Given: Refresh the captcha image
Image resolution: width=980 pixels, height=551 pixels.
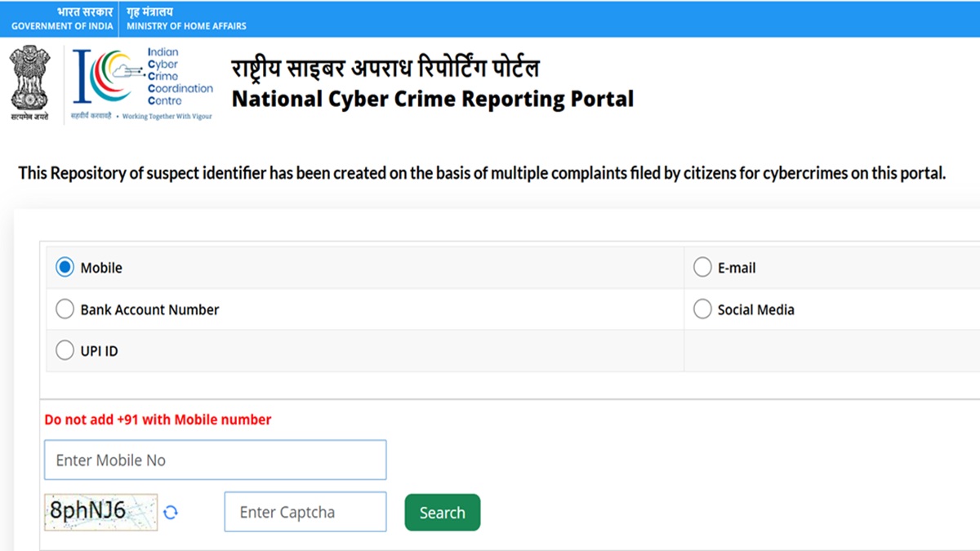Looking at the screenshot, I should pos(171,513).
